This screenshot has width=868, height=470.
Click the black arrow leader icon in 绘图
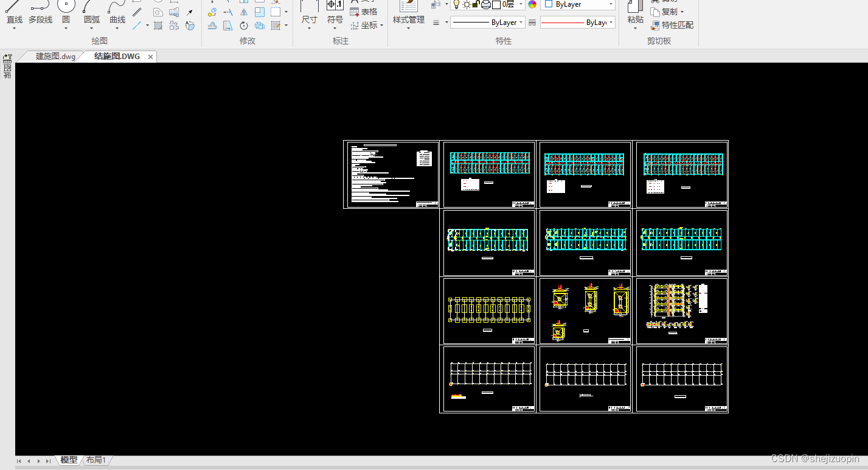(189, 12)
